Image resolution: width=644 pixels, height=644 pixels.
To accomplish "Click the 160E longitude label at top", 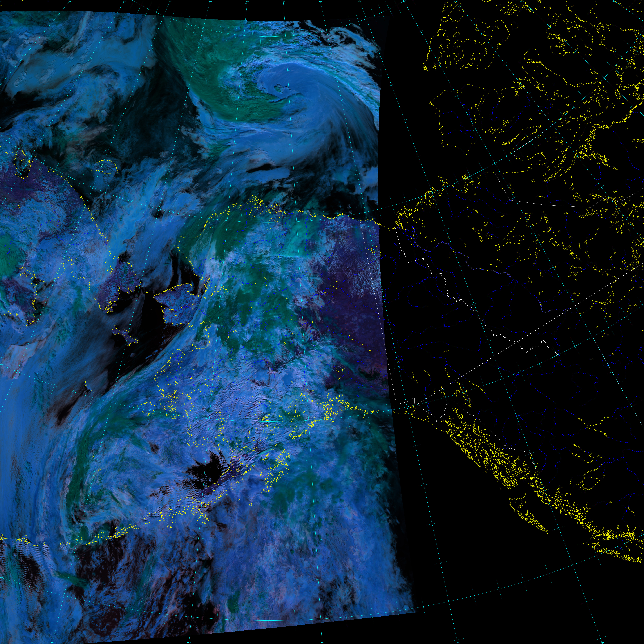I will 70,1.
